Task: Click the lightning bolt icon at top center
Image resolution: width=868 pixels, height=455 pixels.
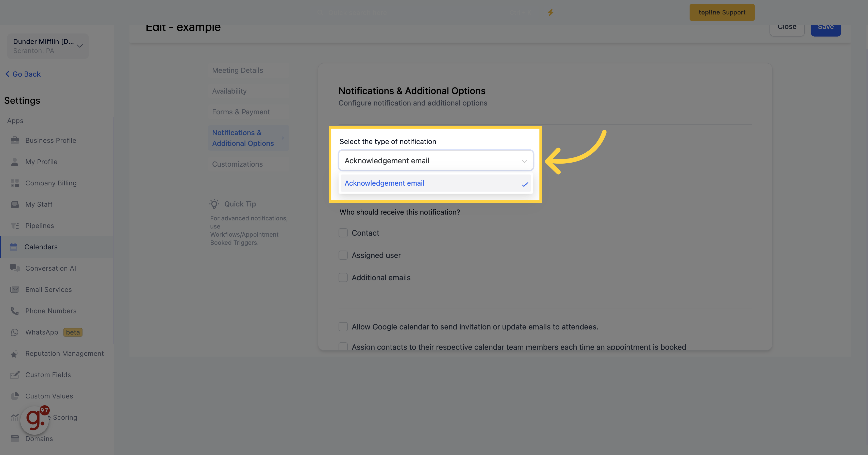Action: click(x=550, y=11)
